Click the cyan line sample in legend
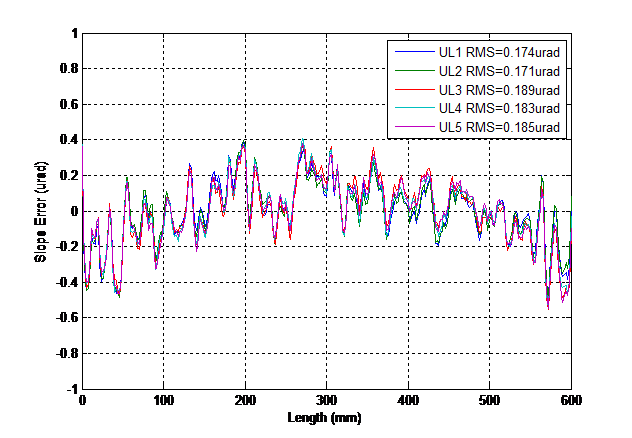 pyautogui.click(x=414, y=108)
